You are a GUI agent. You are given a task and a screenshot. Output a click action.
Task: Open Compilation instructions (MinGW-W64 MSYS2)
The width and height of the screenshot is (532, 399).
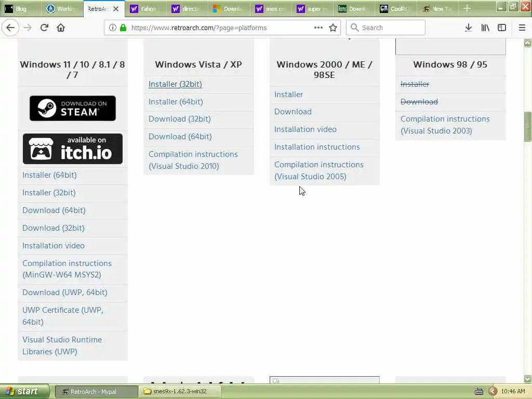click(67, 269)
